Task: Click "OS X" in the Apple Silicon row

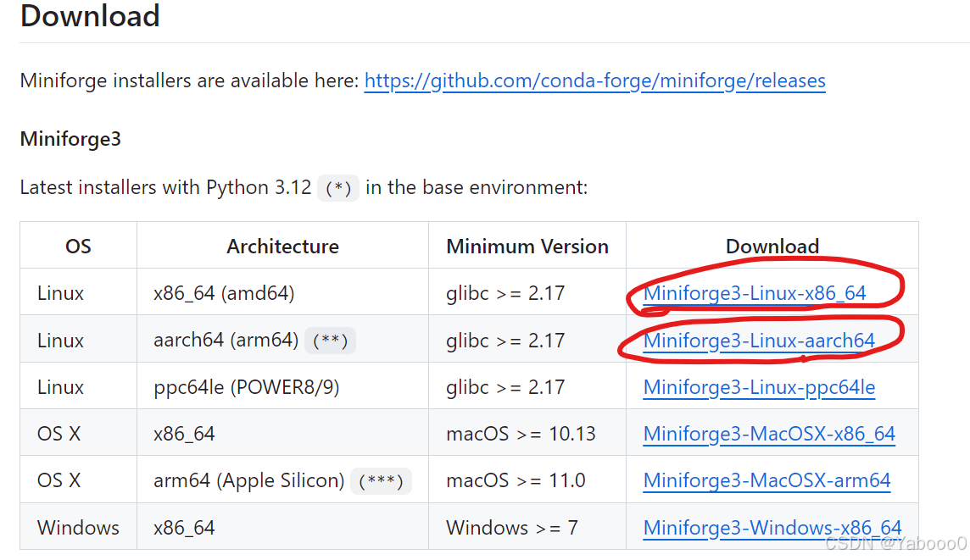Action: pos(59,481)
